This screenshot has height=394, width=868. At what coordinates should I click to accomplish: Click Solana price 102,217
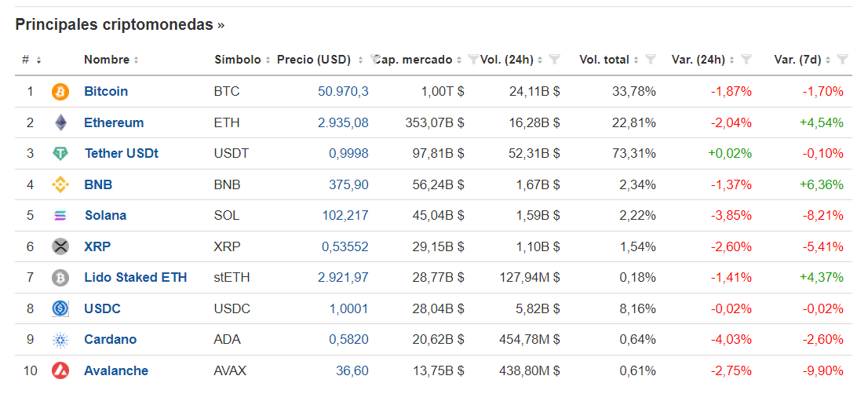(x=345, y=215)
